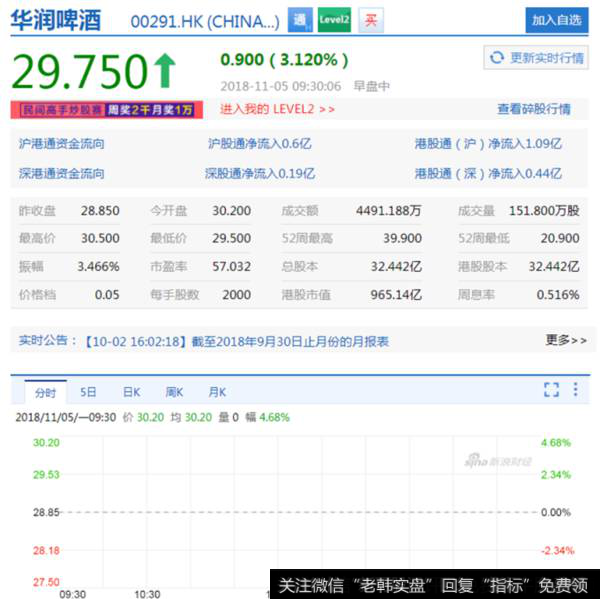The width and height of the screenshot is (600, 599).
Task: Open the 进入我的 LEVEL2 link
Action: pyautogui.click(x=277, y=109)
